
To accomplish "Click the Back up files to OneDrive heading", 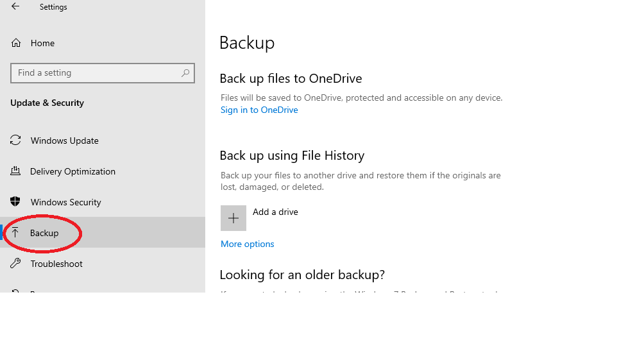I will point(291,78).
